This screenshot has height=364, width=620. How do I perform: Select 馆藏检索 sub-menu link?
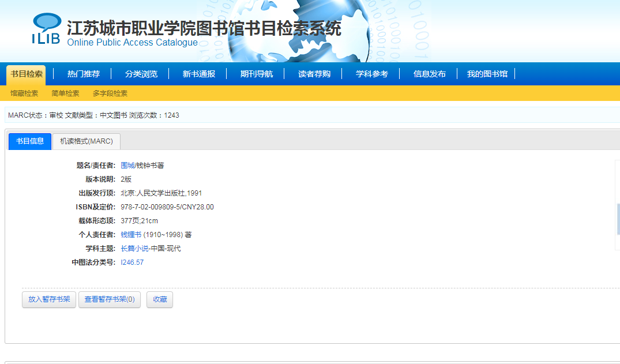(24, 93)
